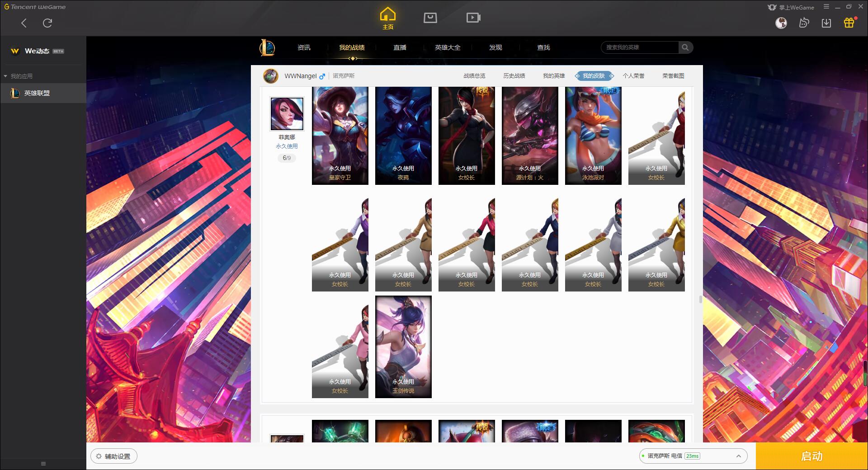
Task: Open 掌上WeGame mobile link
Action: point(791,7)
